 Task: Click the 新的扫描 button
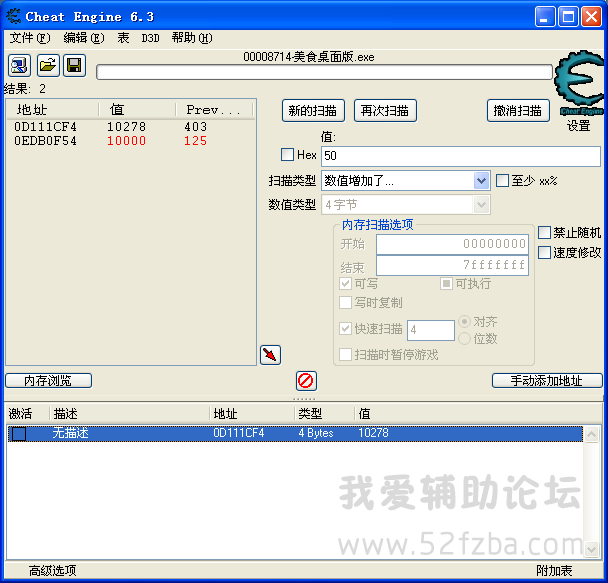click(x=314, y=110)
